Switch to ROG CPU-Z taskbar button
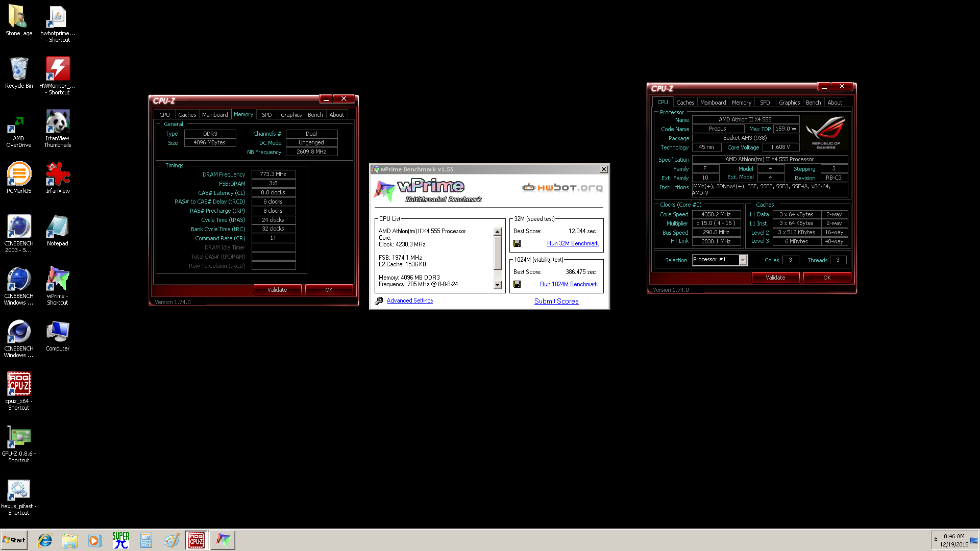 [197, 540]
